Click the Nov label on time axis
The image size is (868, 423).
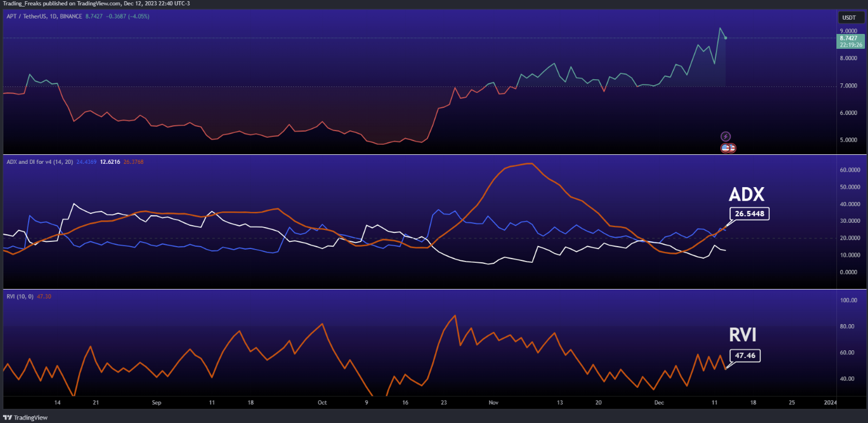click(493, 402)
